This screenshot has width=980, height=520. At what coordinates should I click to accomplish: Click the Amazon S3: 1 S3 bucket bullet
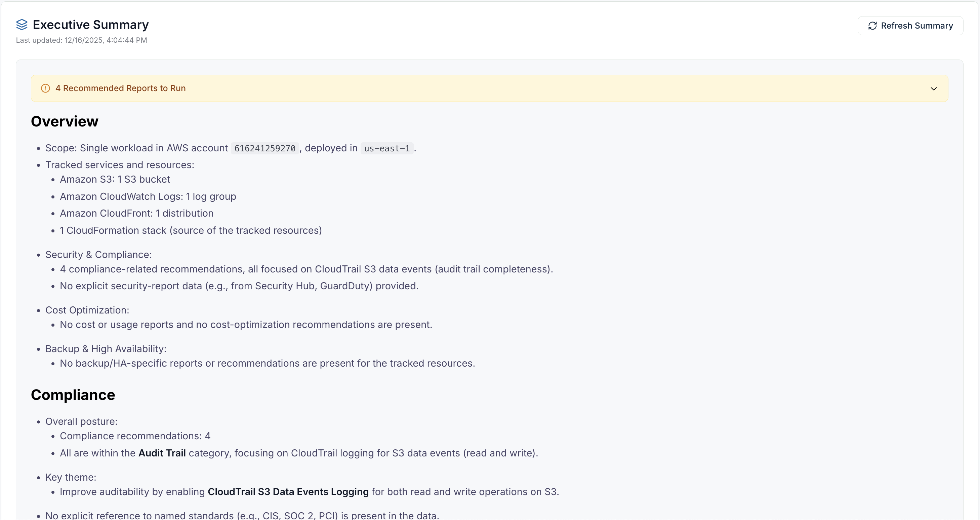[115, 179]
